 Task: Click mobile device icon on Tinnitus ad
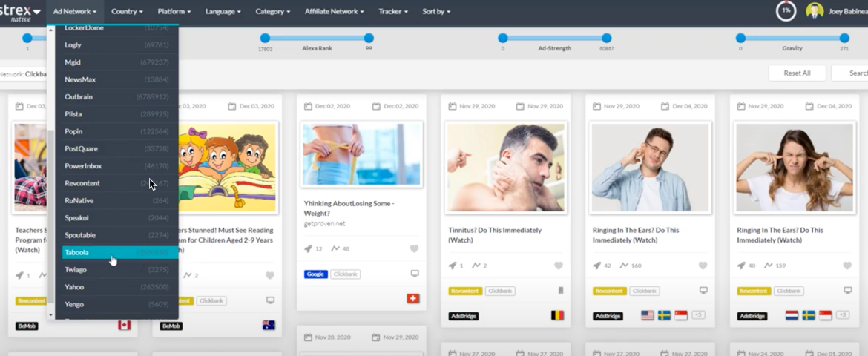pos(560,290)
